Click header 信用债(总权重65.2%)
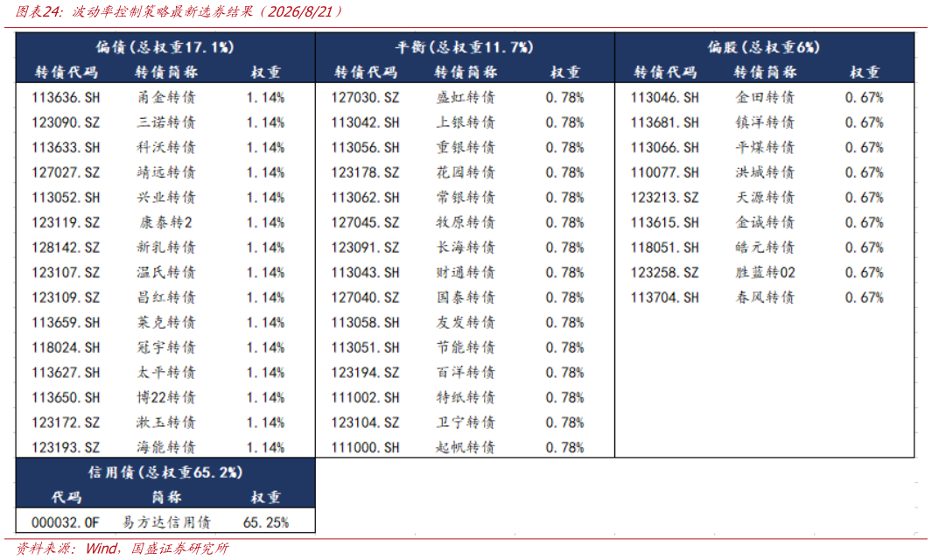The height and width of the screenshot is (560, 932). (165, 472)
